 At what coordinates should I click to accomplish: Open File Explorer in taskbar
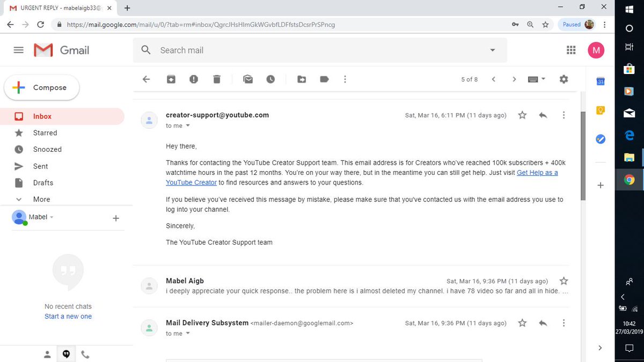(630, 157)
